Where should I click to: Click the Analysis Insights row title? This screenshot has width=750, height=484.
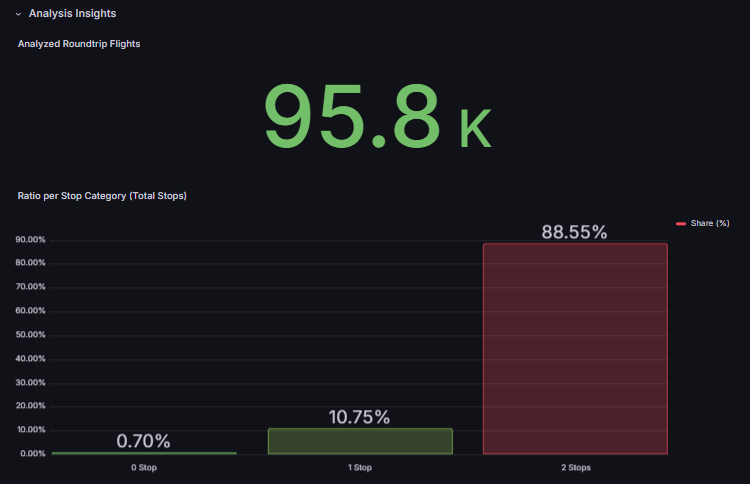pos(72,14)
